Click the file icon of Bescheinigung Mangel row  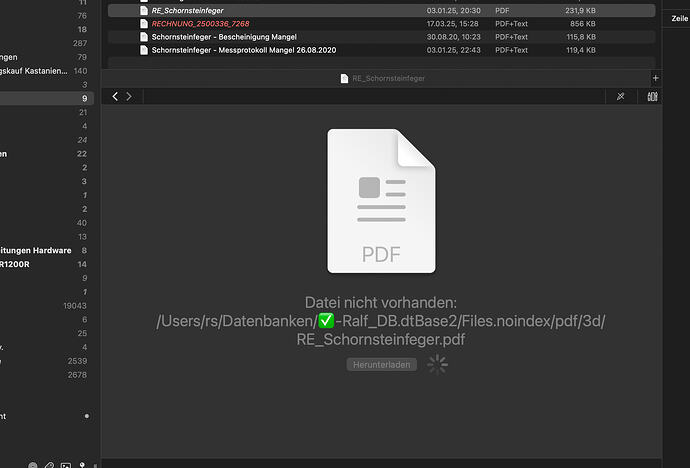(x=144, y=37)
